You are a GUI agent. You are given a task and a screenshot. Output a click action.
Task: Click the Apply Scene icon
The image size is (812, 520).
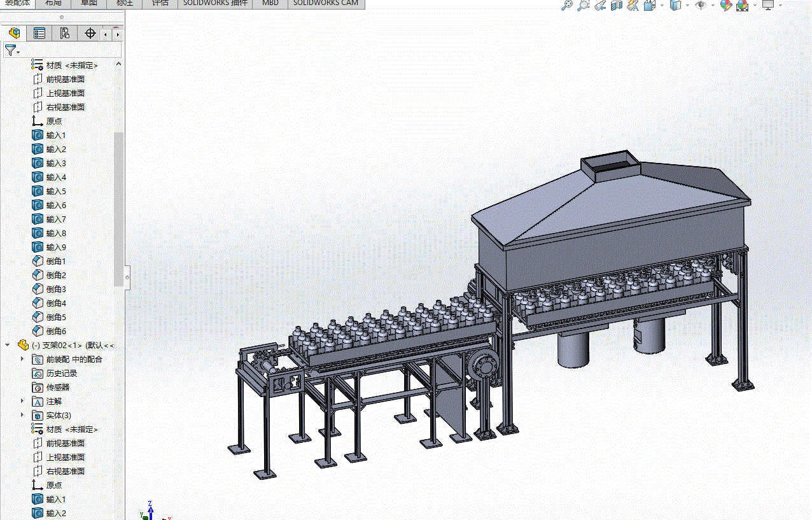[x=742, y=5]
